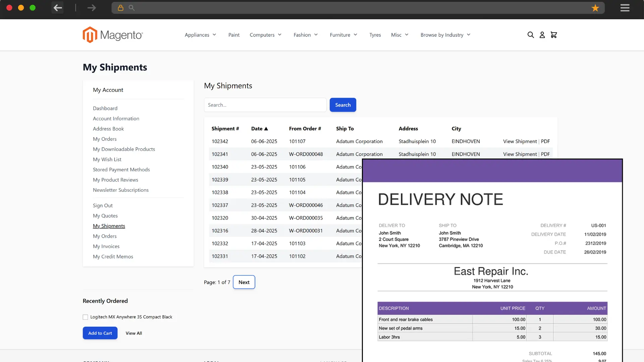Click the bookmark star icon
Viewport: 644px width, 362px height.
[x=595, y=8]
